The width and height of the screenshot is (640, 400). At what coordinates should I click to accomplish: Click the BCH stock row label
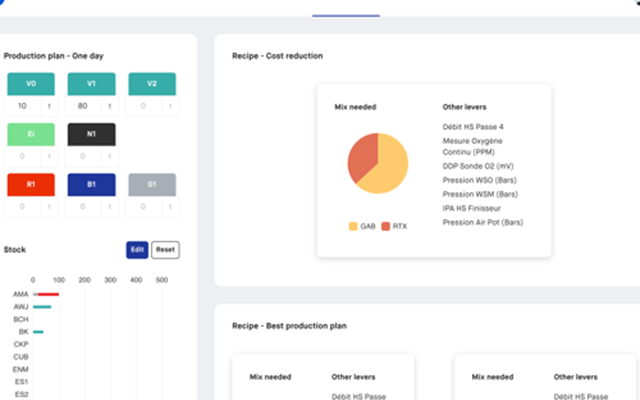tap(21, 319)
